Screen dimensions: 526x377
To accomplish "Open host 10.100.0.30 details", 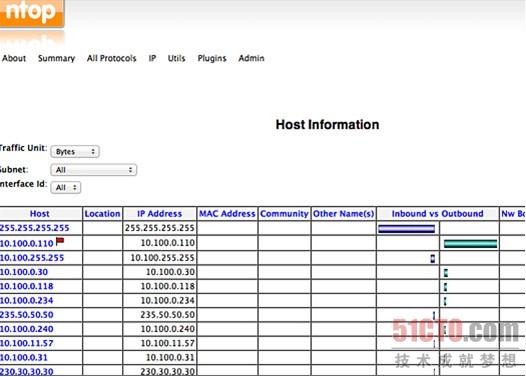I will tap(24, 272).
